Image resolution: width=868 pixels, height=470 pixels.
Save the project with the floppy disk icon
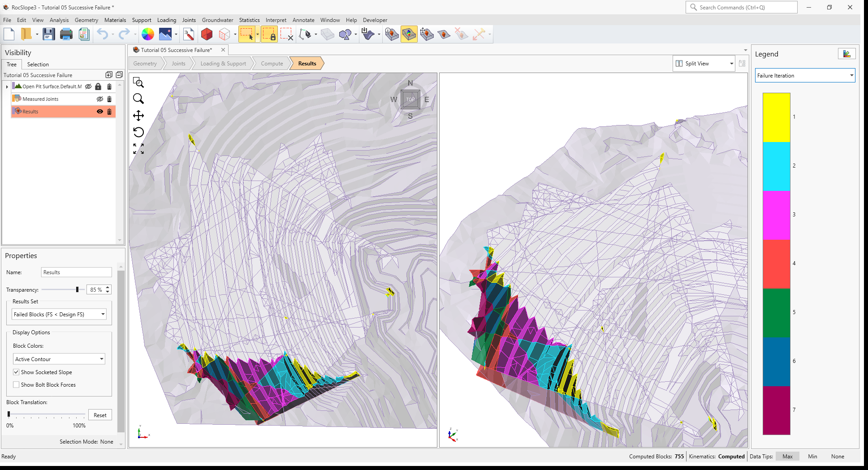(x=48, y=34)
